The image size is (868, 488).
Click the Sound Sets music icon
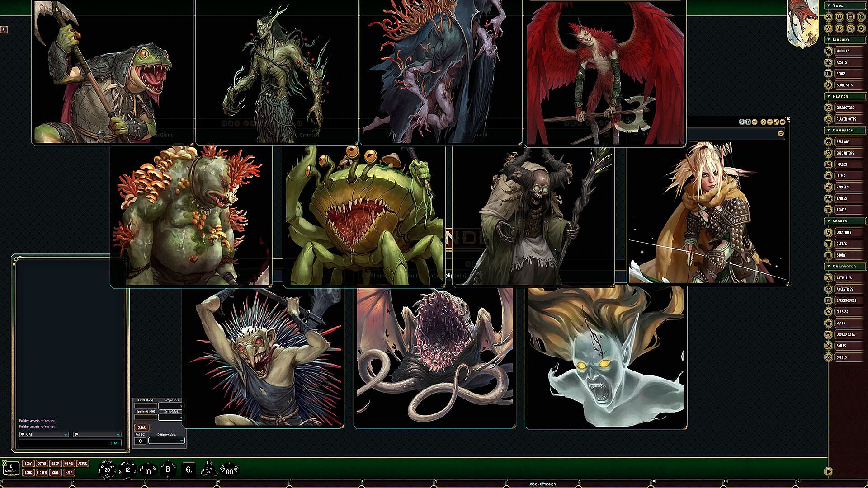829,85
